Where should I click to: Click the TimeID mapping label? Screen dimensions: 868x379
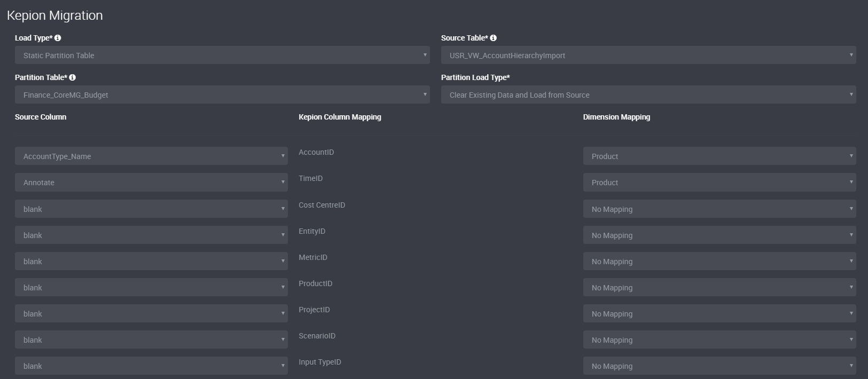click(310, 178)
